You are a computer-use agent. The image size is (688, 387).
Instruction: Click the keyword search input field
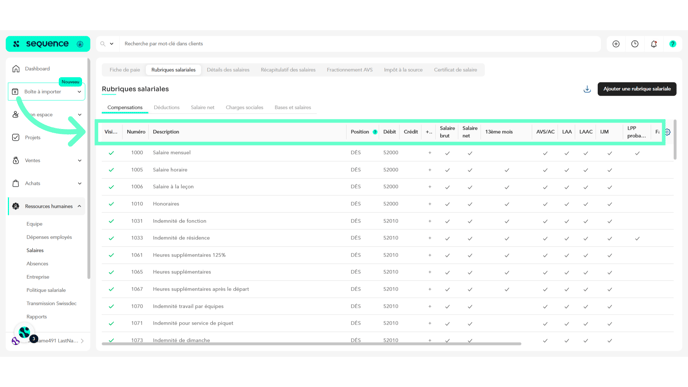[360, 44]
